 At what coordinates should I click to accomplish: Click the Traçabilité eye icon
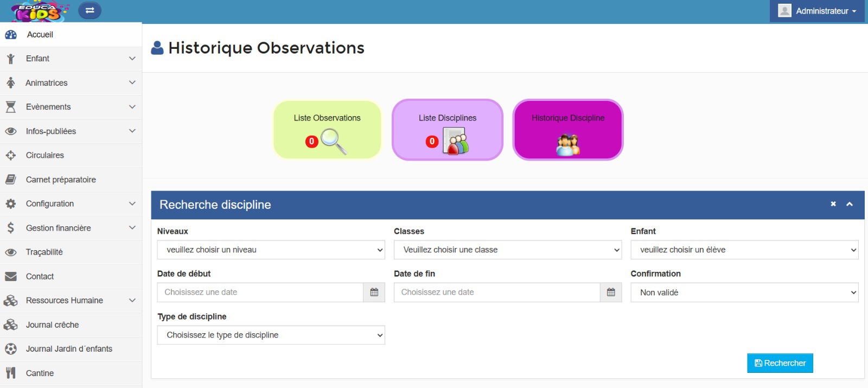[x=11, y=252]
